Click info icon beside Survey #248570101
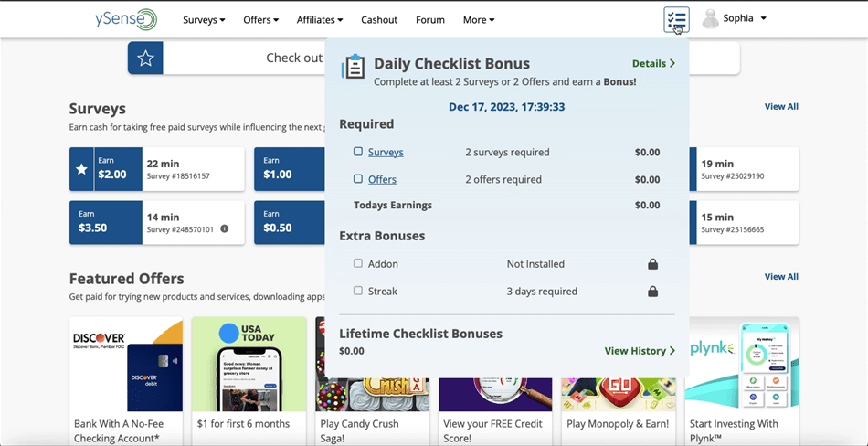Screen dimensions: 868x446 click(x=224, y=228)
